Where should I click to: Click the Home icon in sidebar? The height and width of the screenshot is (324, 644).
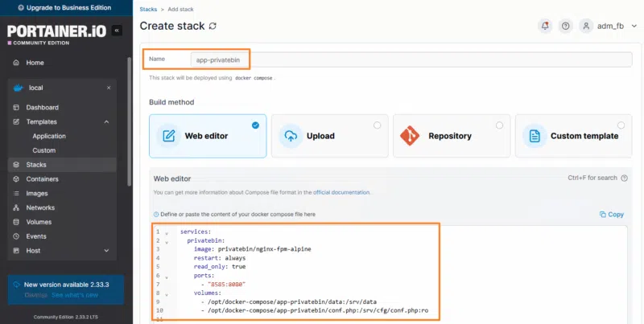pos(15,63)
